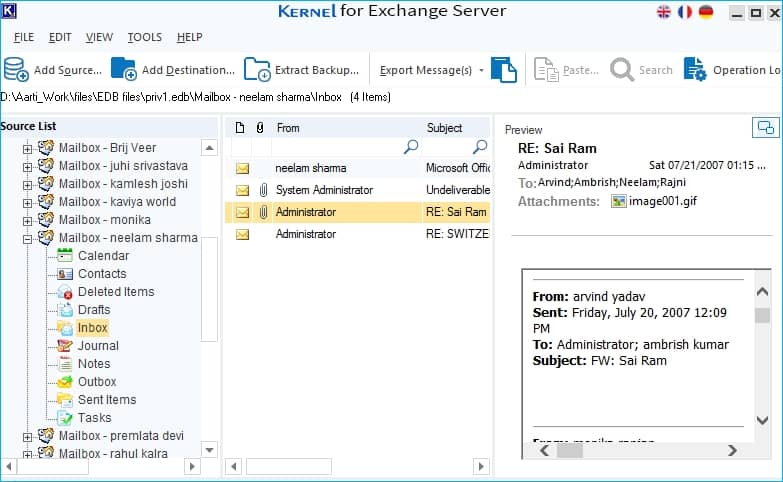Screen dimensions: 783x482
Task: Click the Calendar folder icon
Action: [x=65, y=255]
